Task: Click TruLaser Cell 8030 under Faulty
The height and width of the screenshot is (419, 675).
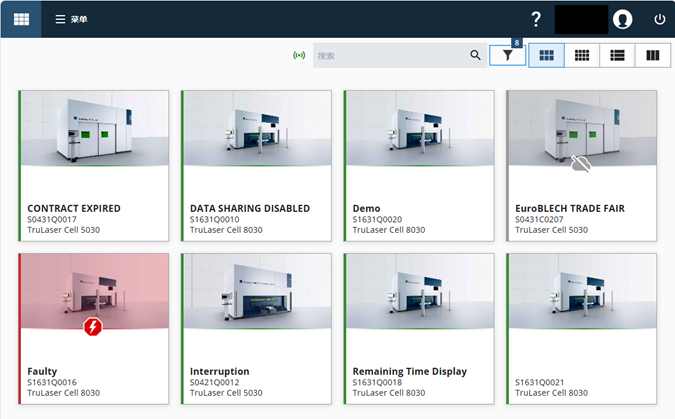Action: (x=64, y=393)
